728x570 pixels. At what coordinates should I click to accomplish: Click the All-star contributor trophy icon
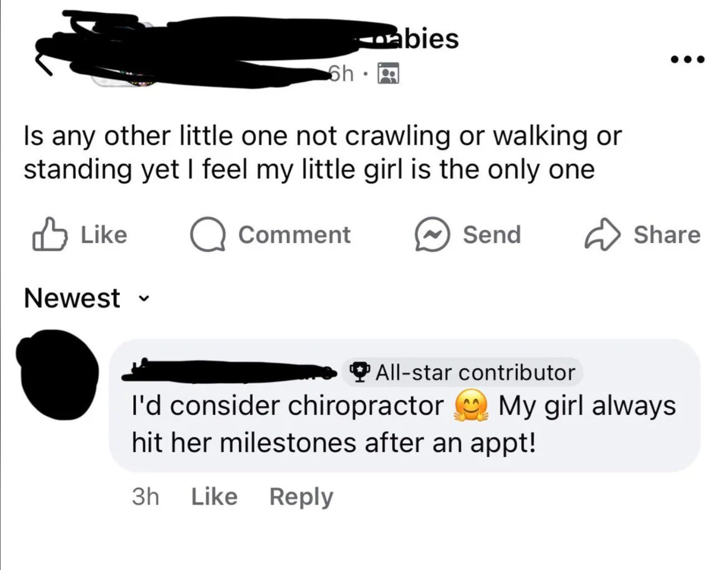360,372
